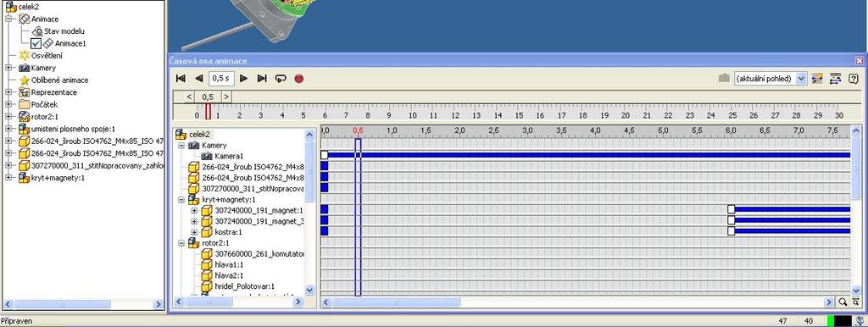Collapse rotor2:1 in the timeline tree
The width and height of the screenshot is (868, 327).
point(181,243)
